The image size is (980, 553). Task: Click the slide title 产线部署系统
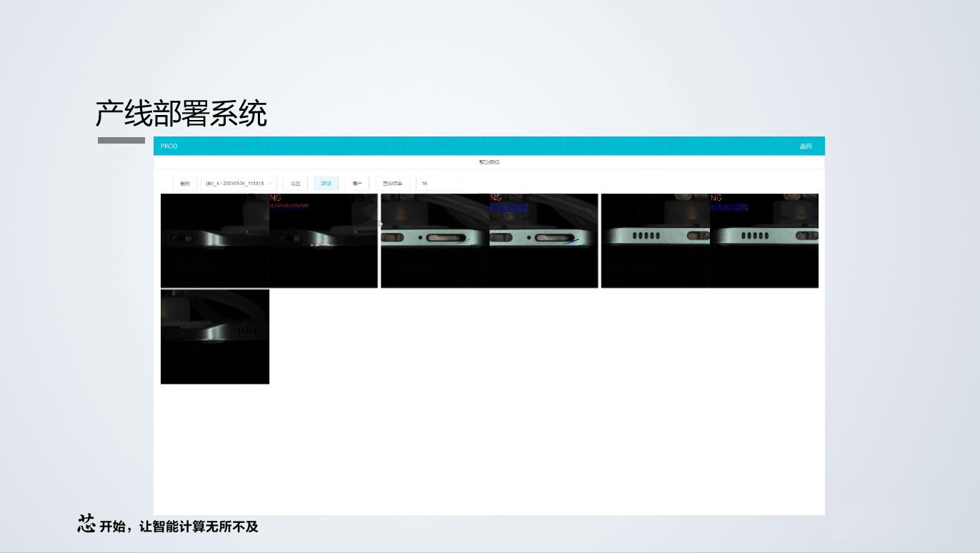[181, 113]
